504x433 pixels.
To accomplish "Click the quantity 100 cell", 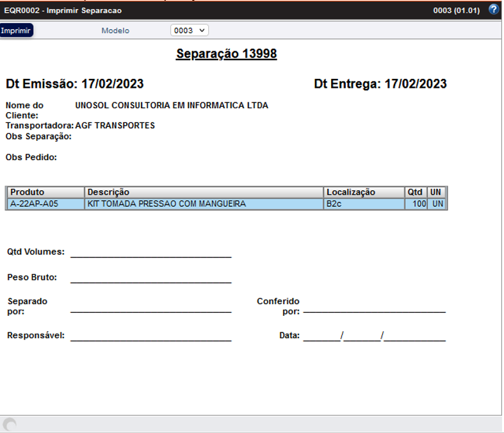I will 416,204.
